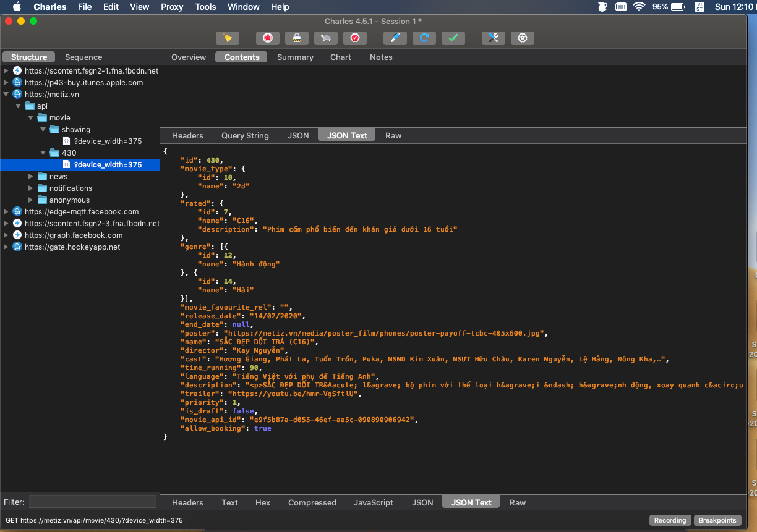Click the battery status icon
757x532 pixels.
[x=678, y=7]
